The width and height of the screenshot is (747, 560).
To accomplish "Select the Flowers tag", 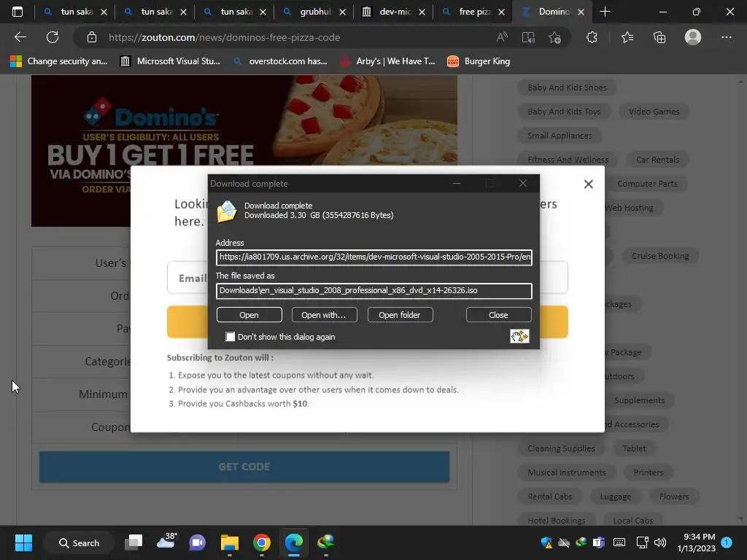I will tap(674, 497).
